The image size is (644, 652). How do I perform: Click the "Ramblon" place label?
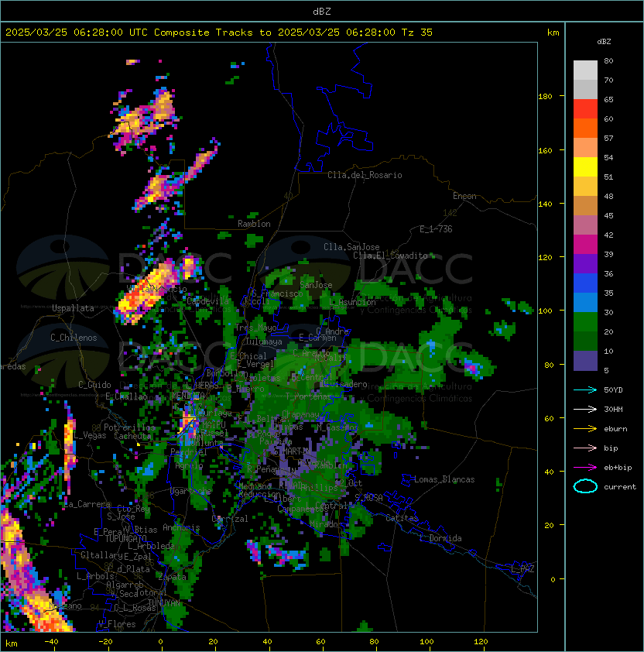[x=254, y=224]
